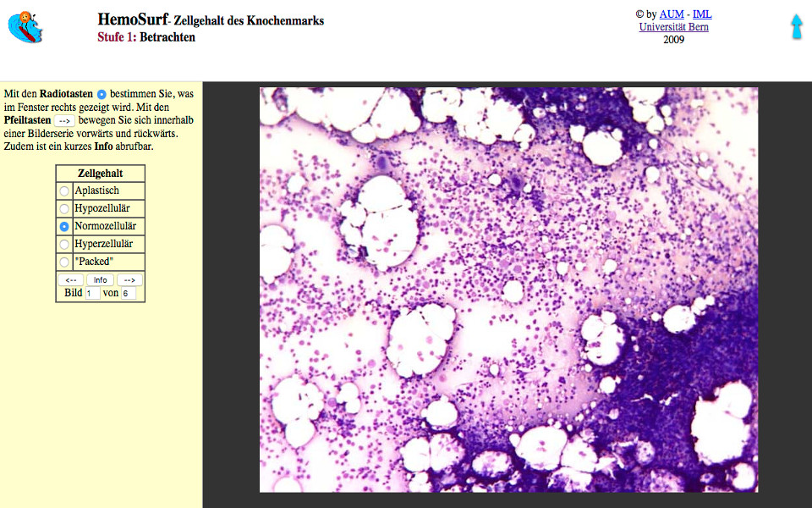Open the Info button for the image
Viewport: 812px width, 508px height.
[x=100, y=279]
